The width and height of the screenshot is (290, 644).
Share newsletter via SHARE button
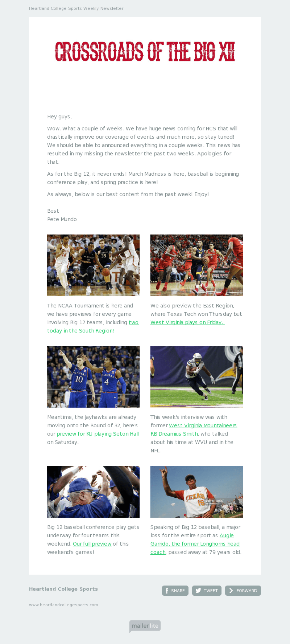click(175, 590)
